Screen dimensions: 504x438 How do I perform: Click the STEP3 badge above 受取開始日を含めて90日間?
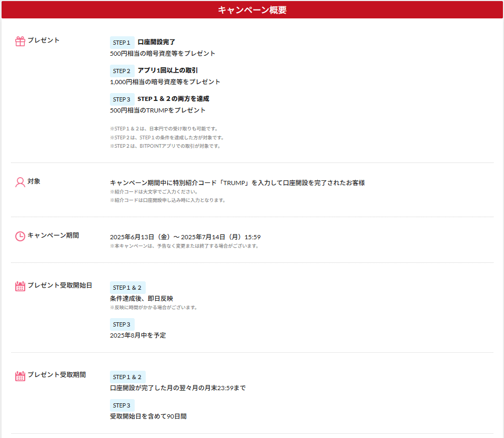tap(122, 405)
